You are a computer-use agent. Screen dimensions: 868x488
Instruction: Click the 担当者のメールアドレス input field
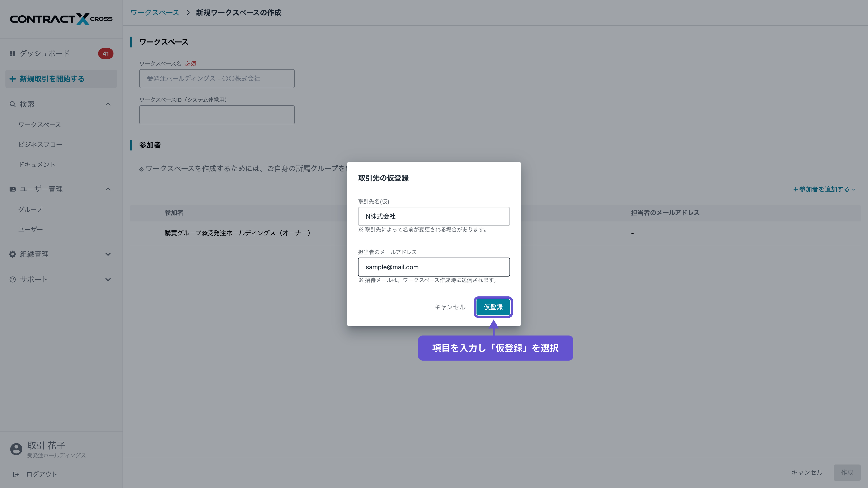pos(434,267)
